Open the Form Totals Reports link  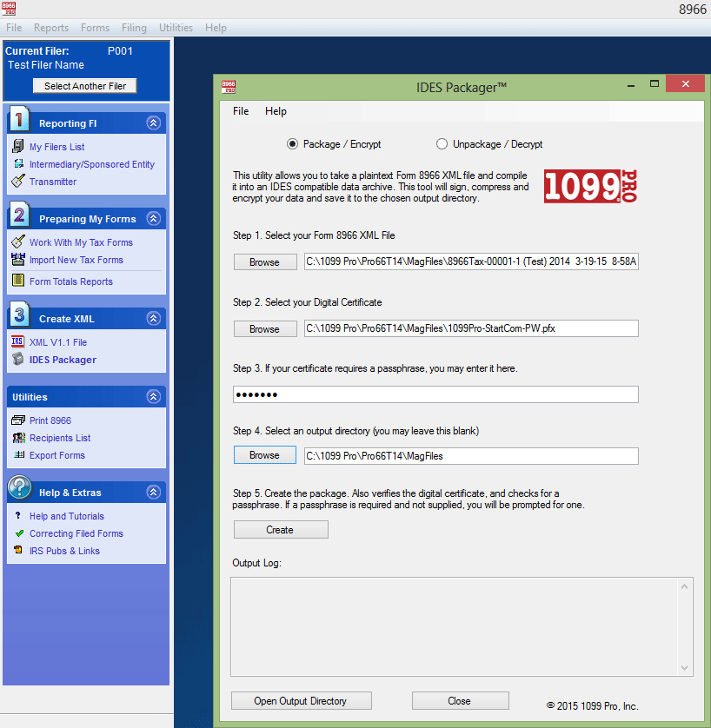point(71,281)
